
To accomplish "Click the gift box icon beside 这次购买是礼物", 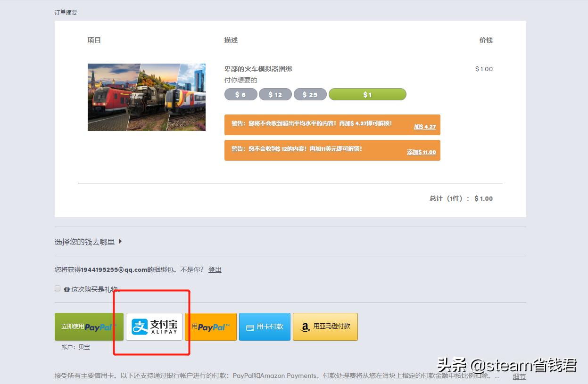I will [x=66, y=288].
